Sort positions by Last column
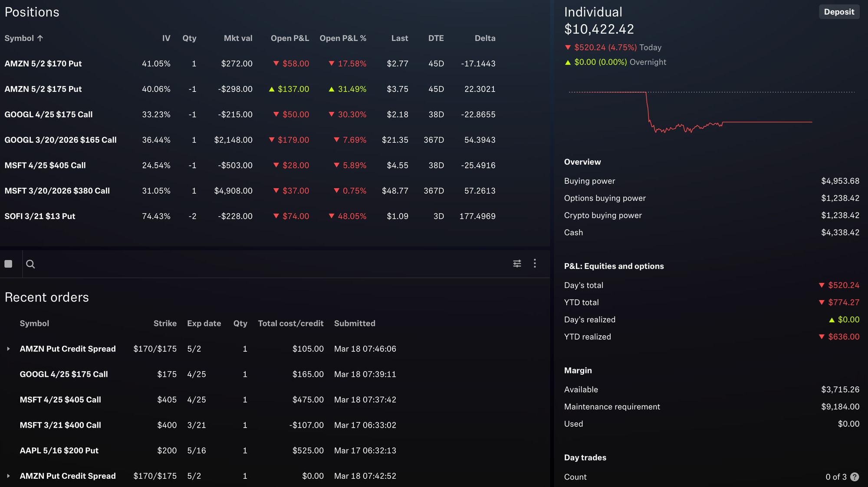Image resolution: width=868 pixels, height=487 pixels. (x=399, y=38)
